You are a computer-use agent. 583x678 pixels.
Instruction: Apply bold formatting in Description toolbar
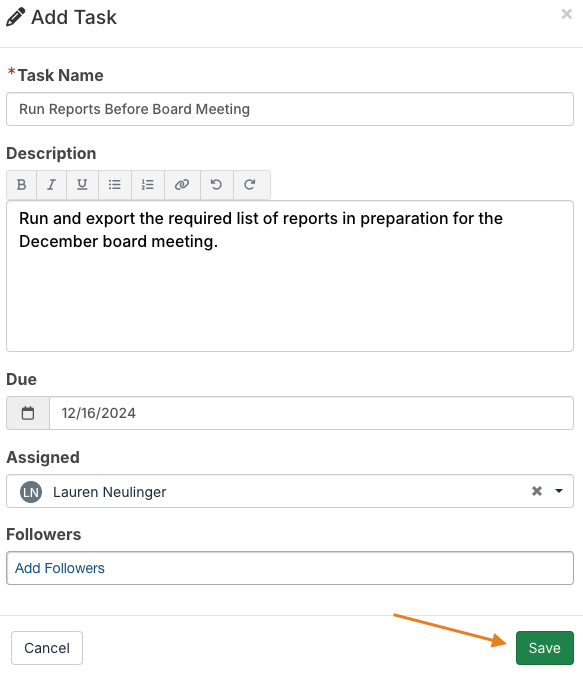[x=22, y=185]
